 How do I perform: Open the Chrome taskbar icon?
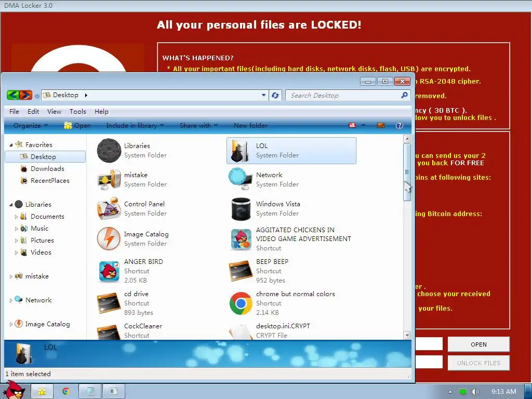click(66, 391)
